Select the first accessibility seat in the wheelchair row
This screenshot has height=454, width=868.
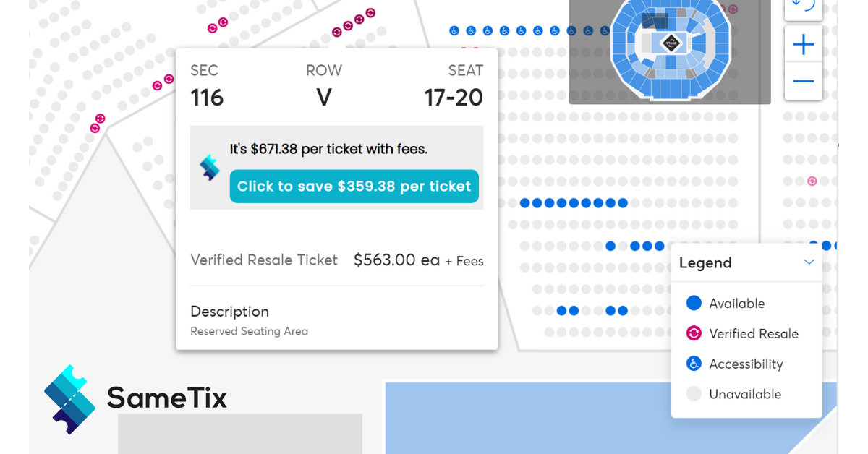click(454, 31)
